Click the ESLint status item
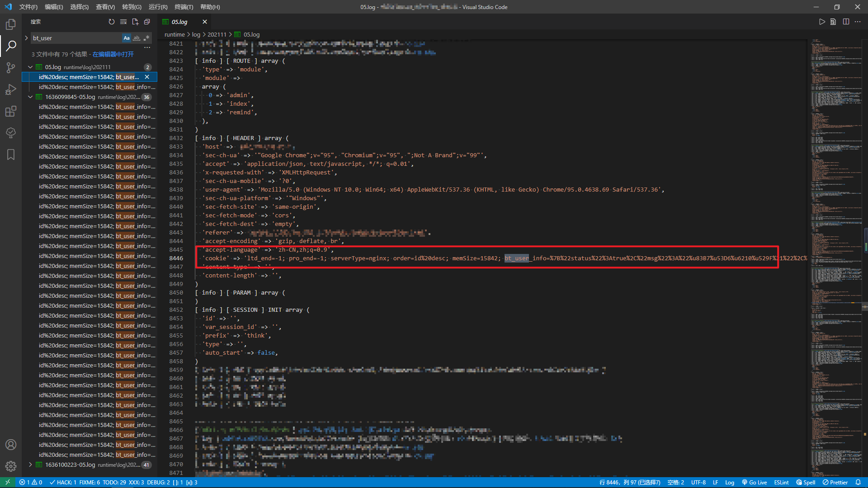The image size is (868, 488). (781, 482)
